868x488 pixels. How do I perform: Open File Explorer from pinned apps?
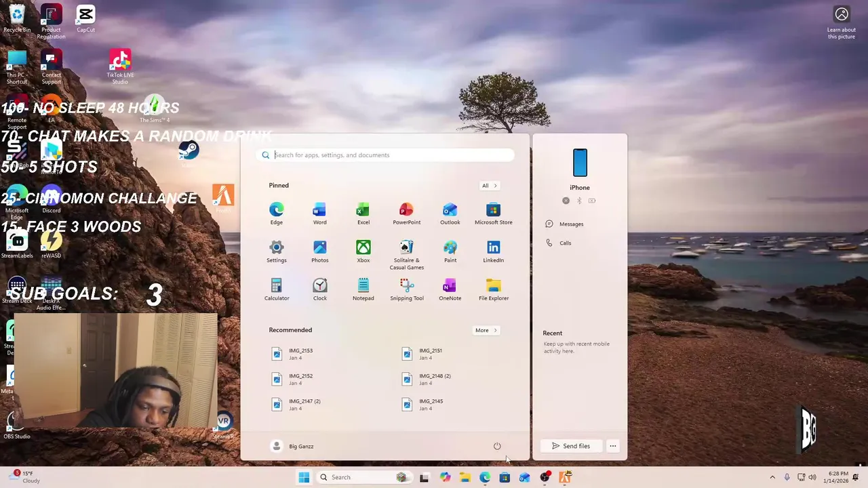(494, 289)
